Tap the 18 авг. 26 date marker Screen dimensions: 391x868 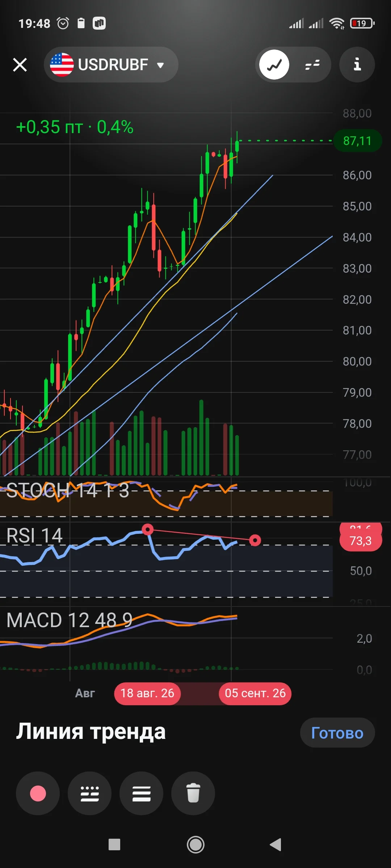147,693
